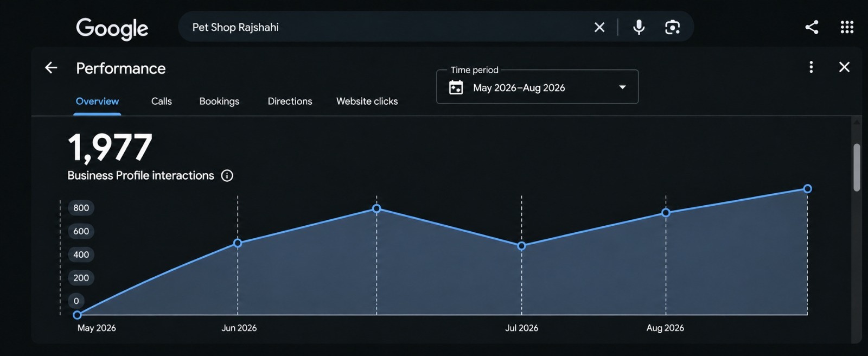
Task: Click the Jun 2026 axis label
Action: (239, 328)
